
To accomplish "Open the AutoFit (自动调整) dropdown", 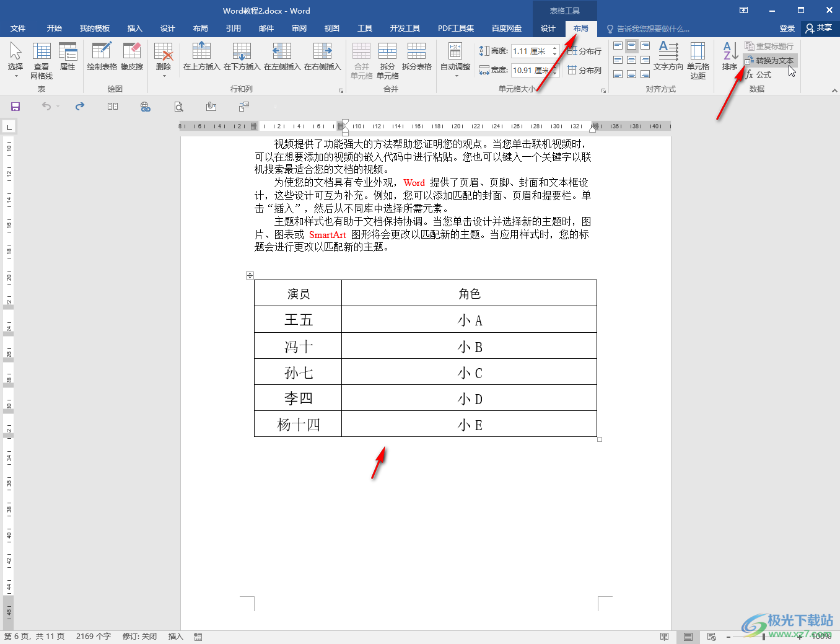I will [455, 60].
